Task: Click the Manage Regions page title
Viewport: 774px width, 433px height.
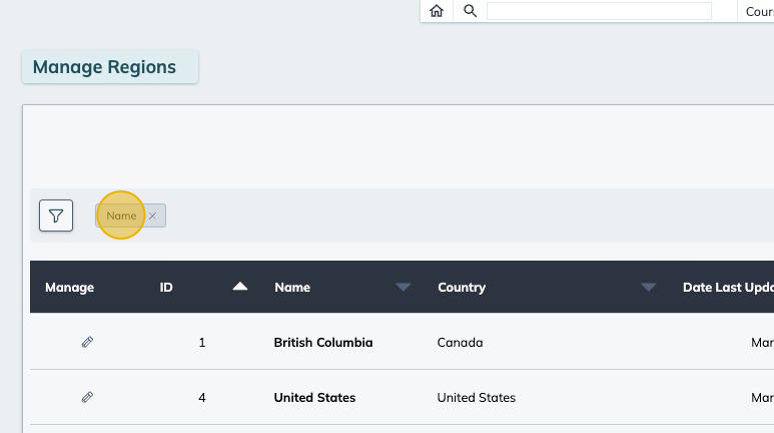Action: (104, 67)
